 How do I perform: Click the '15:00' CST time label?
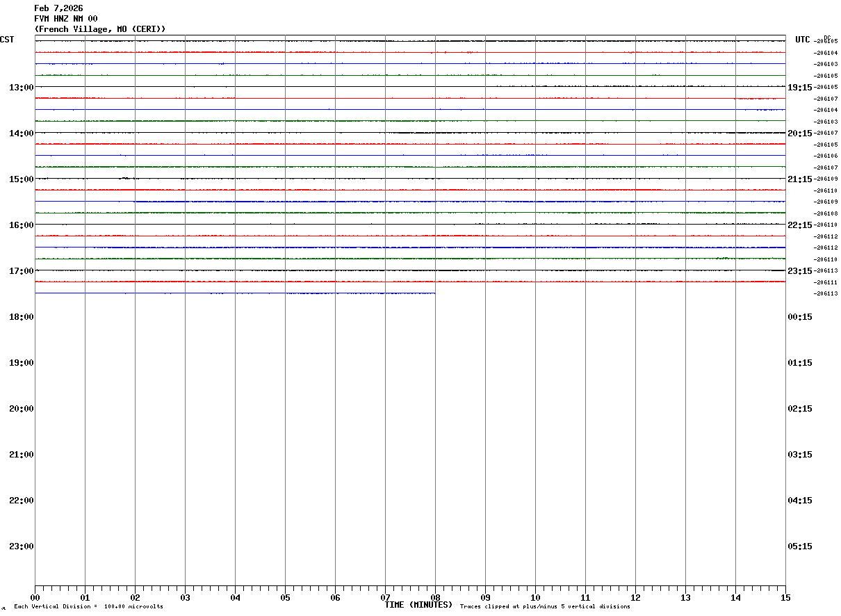22,179
